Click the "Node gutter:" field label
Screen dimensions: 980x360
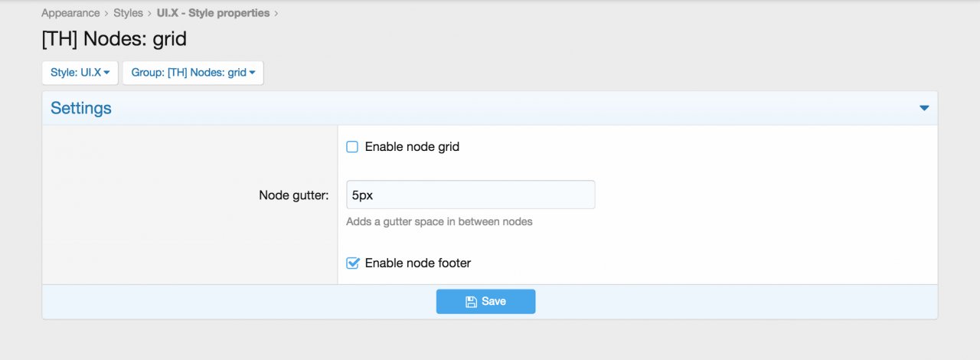(293, 195)
